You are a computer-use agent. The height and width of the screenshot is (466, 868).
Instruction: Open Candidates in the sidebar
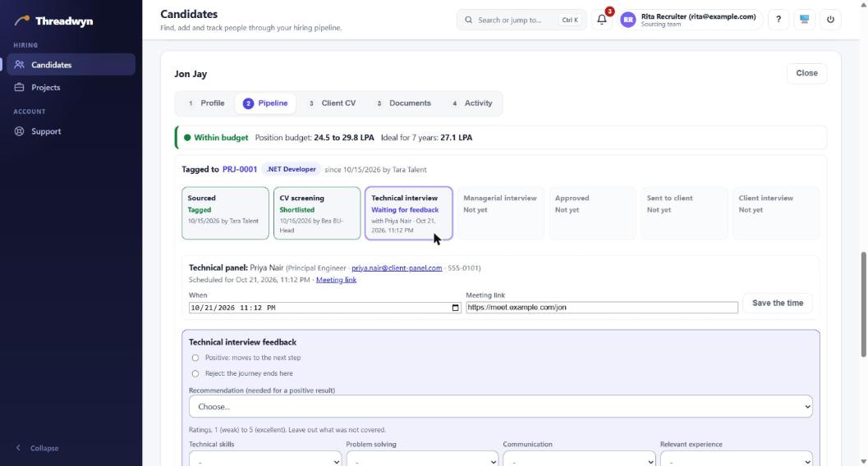point(71,65)
